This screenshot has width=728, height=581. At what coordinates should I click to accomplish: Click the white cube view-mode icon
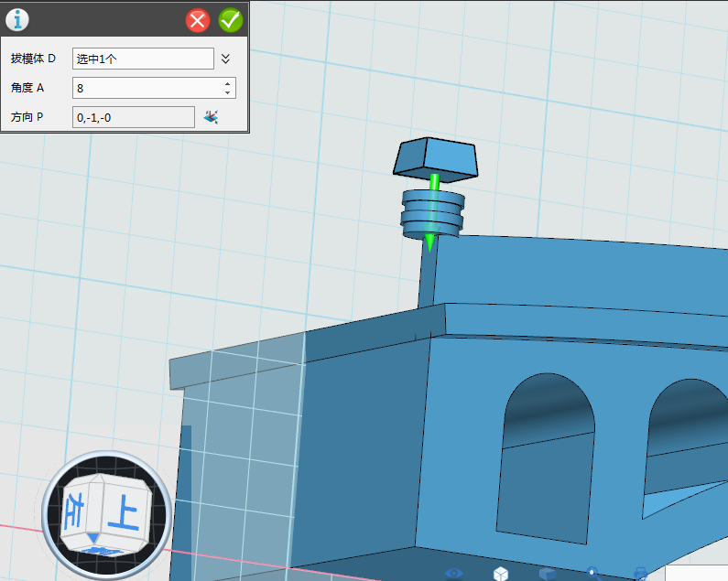(501, 574)
